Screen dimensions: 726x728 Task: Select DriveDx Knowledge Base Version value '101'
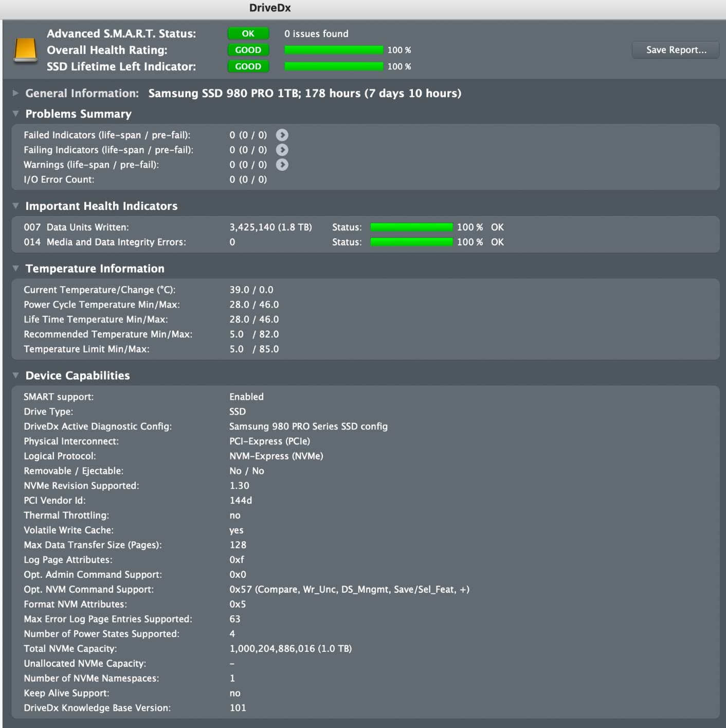click(x=238, y=708)
